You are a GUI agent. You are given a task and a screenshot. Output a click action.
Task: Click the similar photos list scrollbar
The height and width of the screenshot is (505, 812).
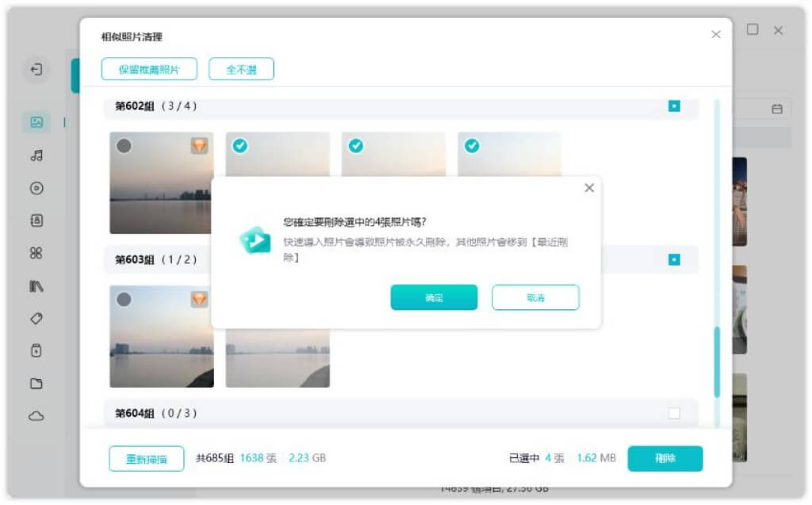tap(717, 361)
